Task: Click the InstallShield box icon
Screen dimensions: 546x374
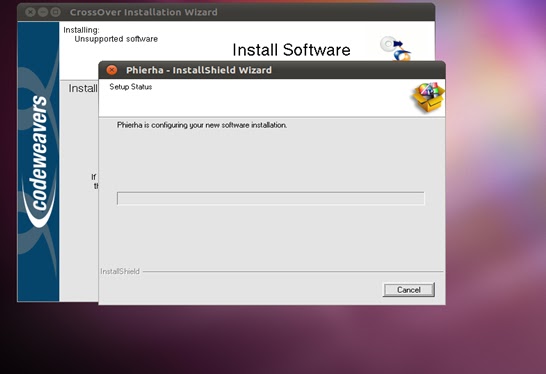Action: (429, 97)
